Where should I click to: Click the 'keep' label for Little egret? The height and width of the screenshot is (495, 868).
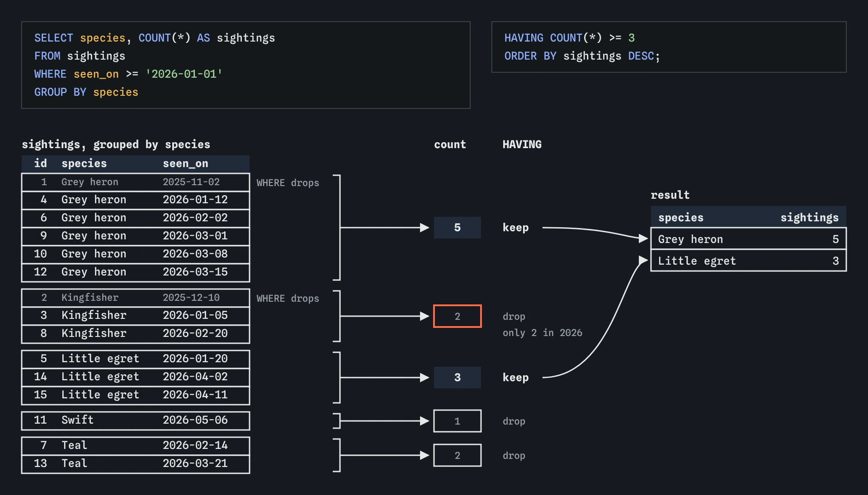click(x=515, y=378)
